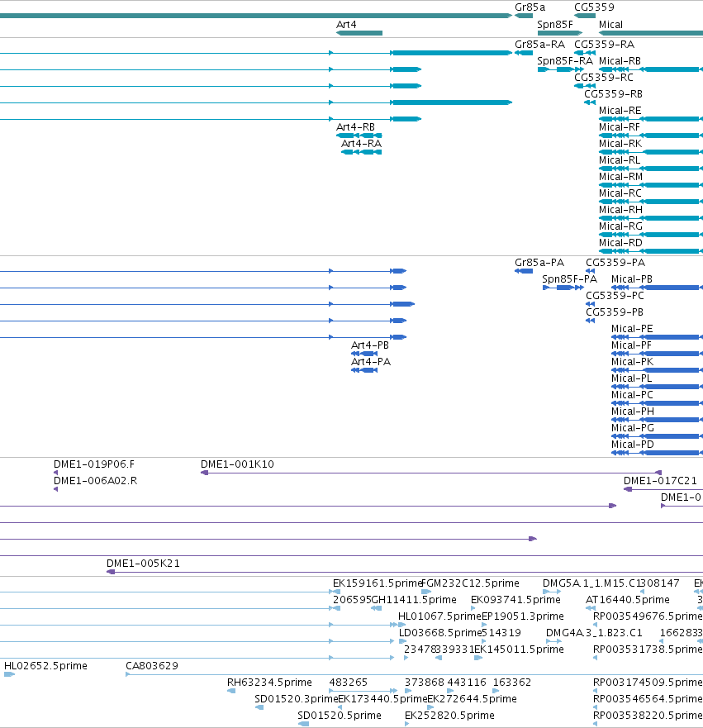Select EST SD01520.5prime

tap(303, 724)
